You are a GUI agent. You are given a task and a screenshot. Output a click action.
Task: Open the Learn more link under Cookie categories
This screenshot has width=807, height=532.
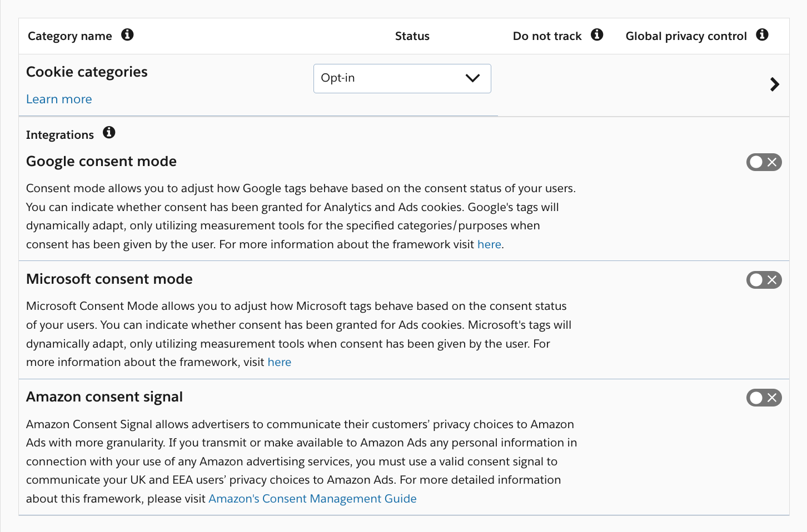(x=59, y=99)
